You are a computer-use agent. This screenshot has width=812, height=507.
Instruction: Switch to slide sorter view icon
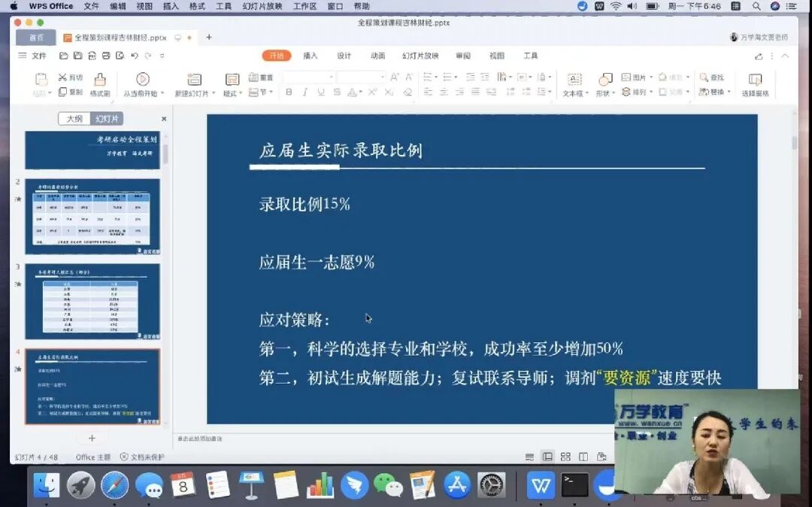565,457
